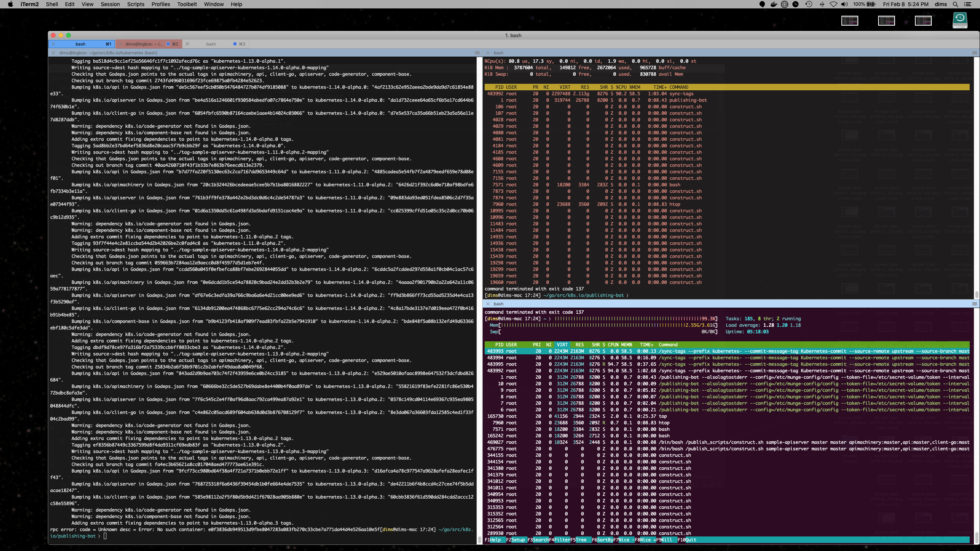This screenshot has height=551, width=980.
Task: Open pane menu of the top-right bash pane
Action: [975, 53]
